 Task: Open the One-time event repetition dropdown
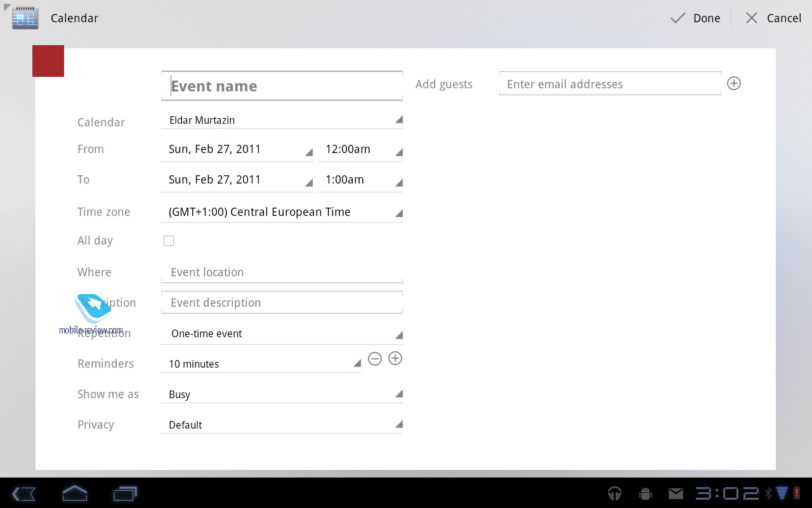282,333
